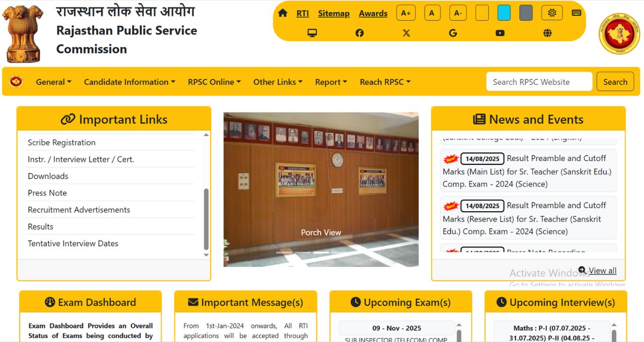Open the Scribe Registration link
The width and height of the screenshot is (644, 342).
61,142
